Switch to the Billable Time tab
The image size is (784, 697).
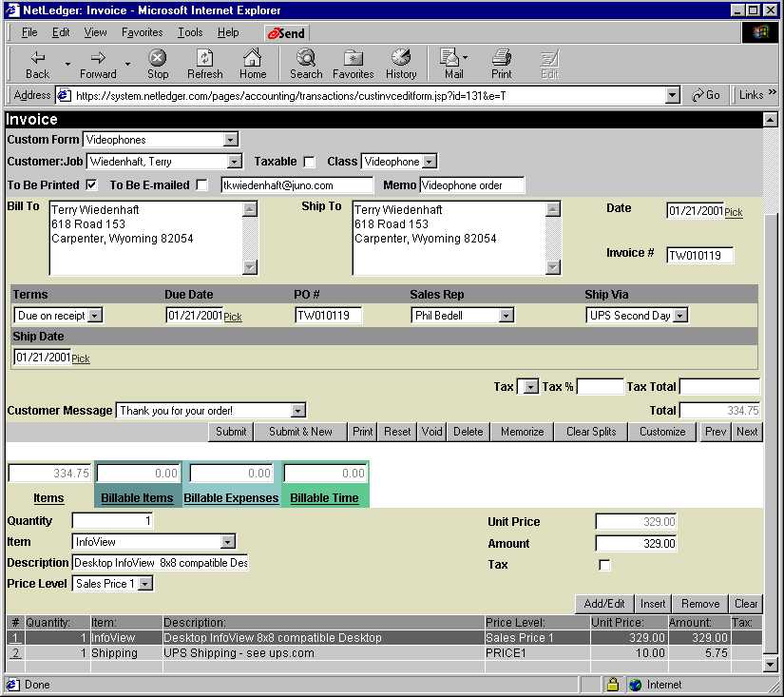tap(324, 498)
